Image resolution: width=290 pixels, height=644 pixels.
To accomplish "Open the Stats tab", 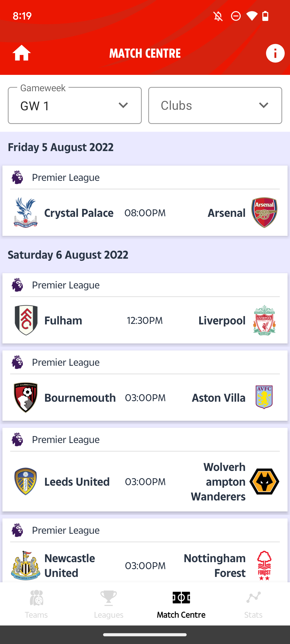I will pos(253,604).
